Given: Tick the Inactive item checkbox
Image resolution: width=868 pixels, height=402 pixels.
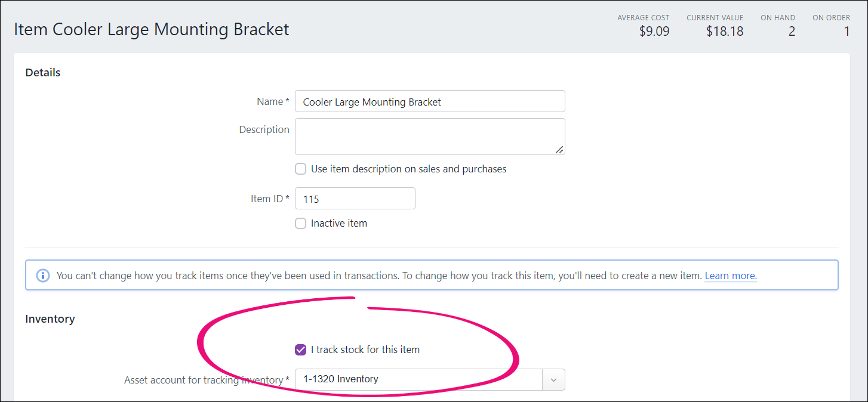Looking at the screenshot, I should (x=301, y=224).
